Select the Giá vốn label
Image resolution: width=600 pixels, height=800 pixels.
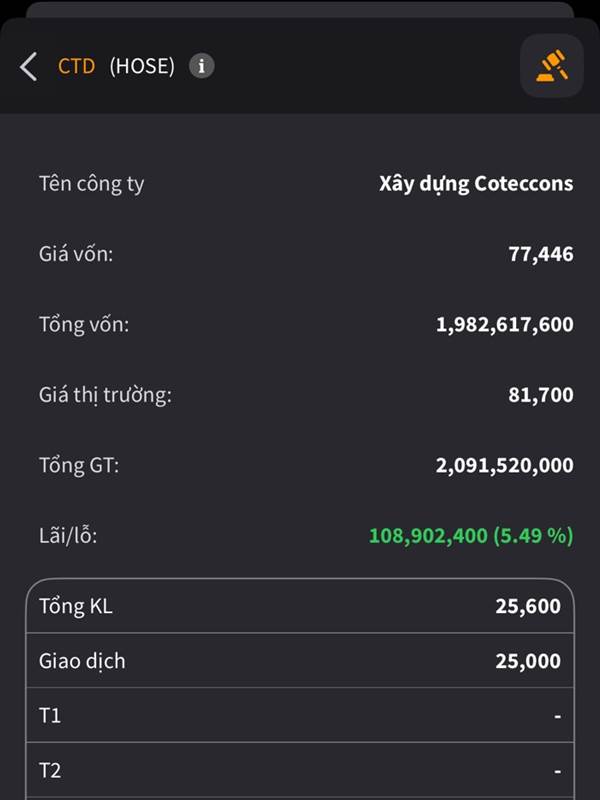coord(76,254)
